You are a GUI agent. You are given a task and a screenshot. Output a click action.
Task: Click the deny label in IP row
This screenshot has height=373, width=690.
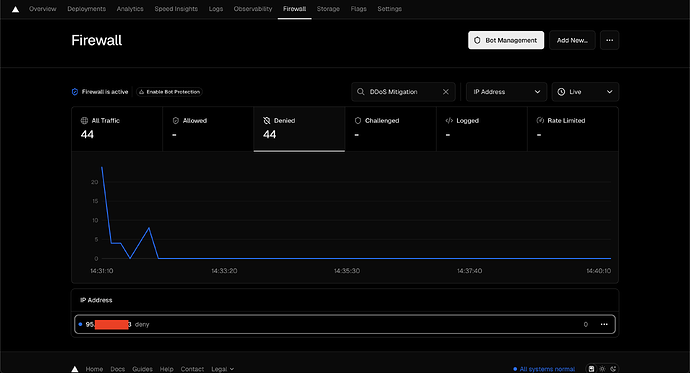[x=142, y=324]
